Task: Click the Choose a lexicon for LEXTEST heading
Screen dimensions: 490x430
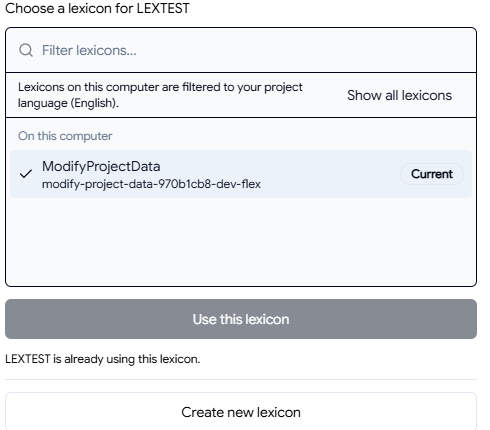Action: tap(97, 8)
